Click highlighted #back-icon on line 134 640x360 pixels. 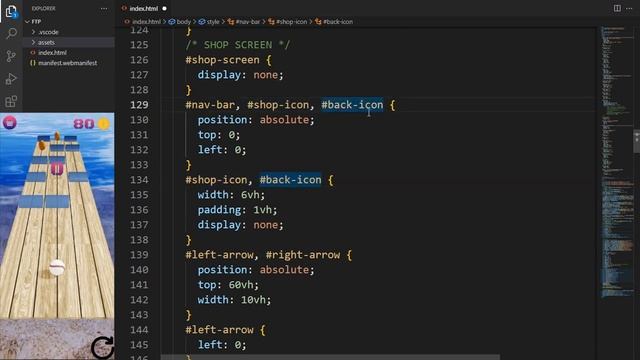291,180
